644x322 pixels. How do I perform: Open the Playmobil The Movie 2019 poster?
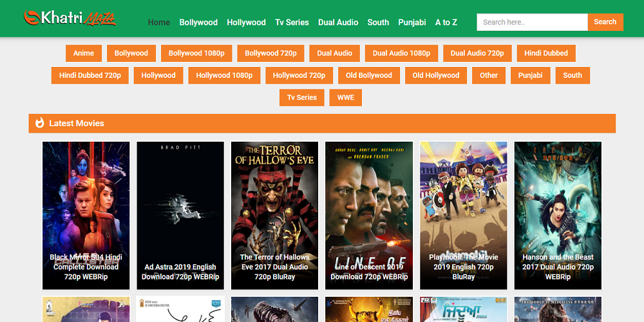click(463, 216)
